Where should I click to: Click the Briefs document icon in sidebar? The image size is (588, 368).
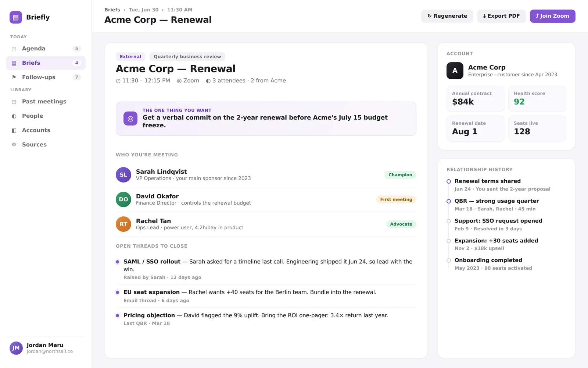point(14,63)
